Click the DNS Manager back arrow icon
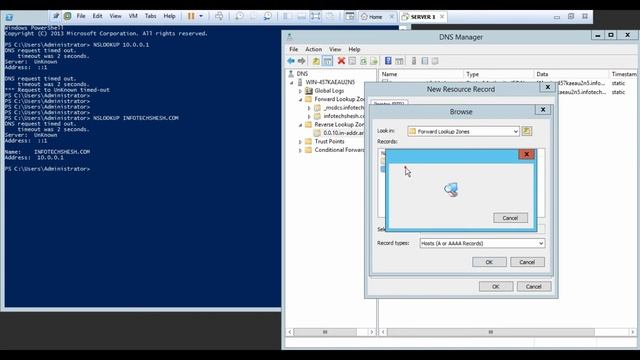The width and height of the screenshot is (640, 360). pyautogui.click(x=291, y=61)
